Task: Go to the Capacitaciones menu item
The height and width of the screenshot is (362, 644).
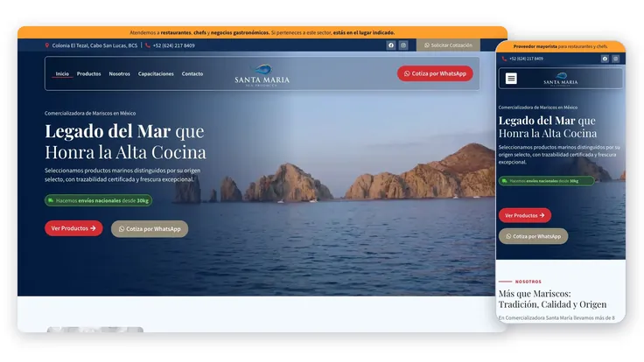Action: point(156,73)
